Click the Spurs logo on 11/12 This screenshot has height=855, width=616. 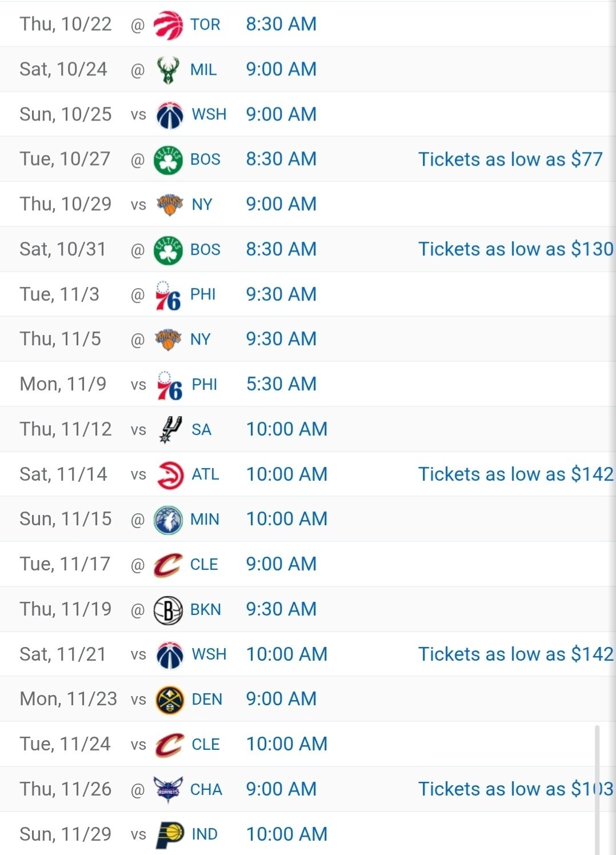pos(170,430)
